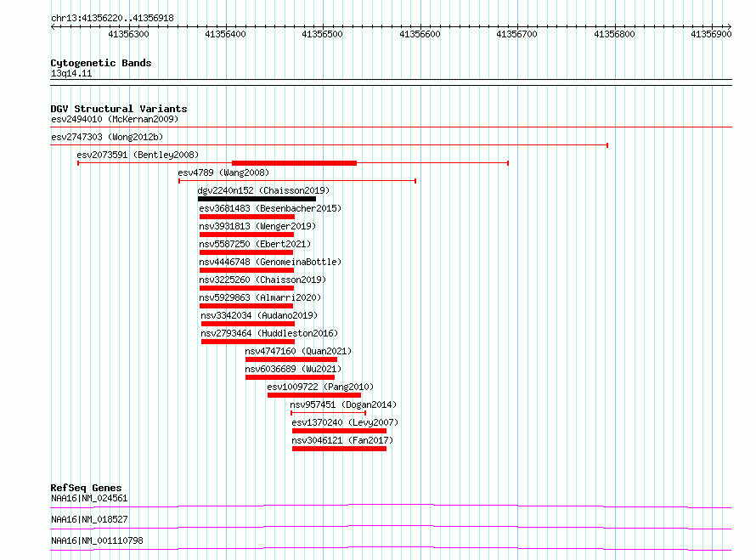The image size is (756, 560).
Task: Click the red bar under esv1009722
Action: coord(314,395)
